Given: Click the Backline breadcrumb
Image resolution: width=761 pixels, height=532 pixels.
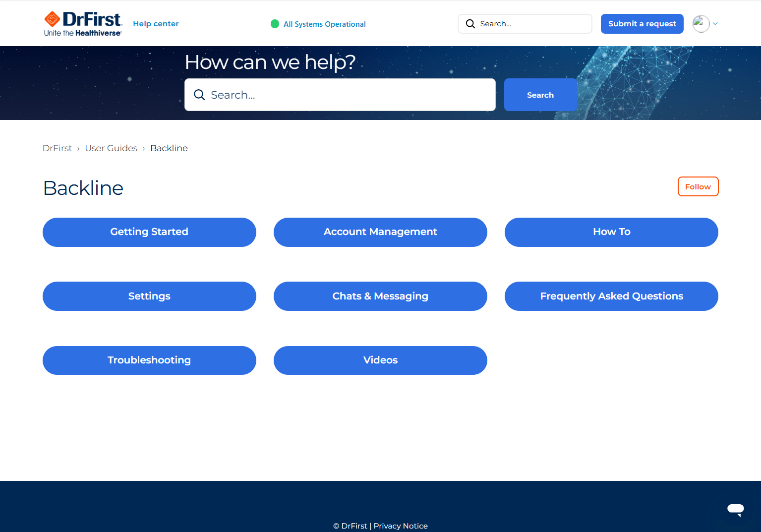Looking at the screenshot, I should (169, 148).
